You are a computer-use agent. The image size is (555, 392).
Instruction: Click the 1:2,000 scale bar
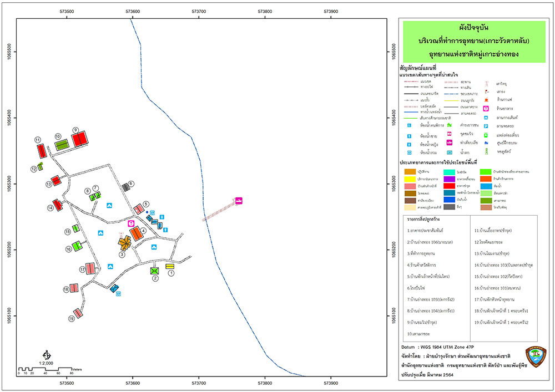46,369
